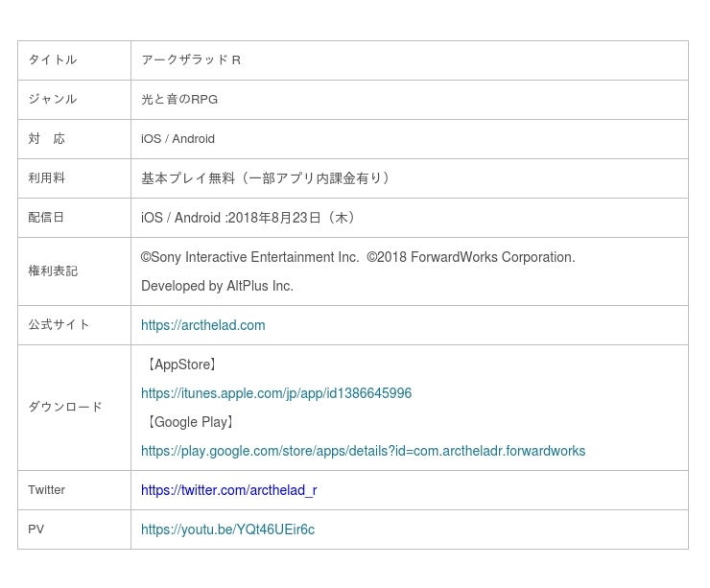This screenshot has height=588, width=710.
Task: Open the youtu.be PV video link
Action: tap(227, 529)
